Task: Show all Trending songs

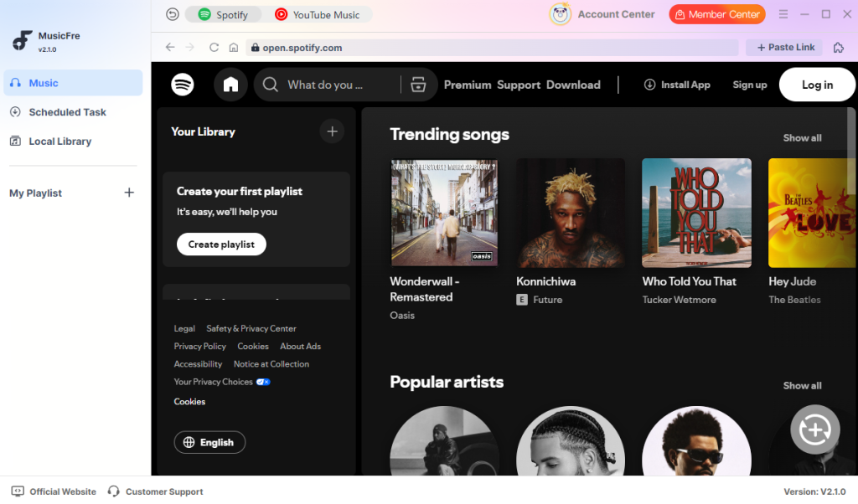Action: click(x=802, y=138)
